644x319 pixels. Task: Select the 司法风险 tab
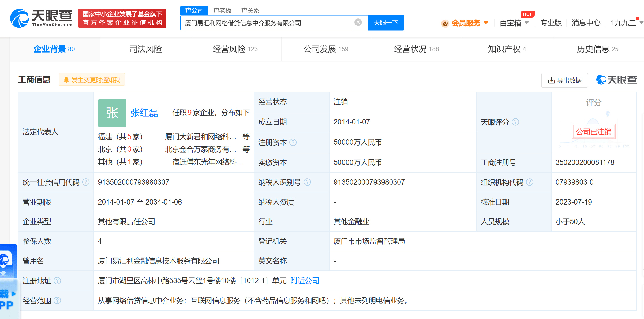pyautogui.click(x=145, y=49)
